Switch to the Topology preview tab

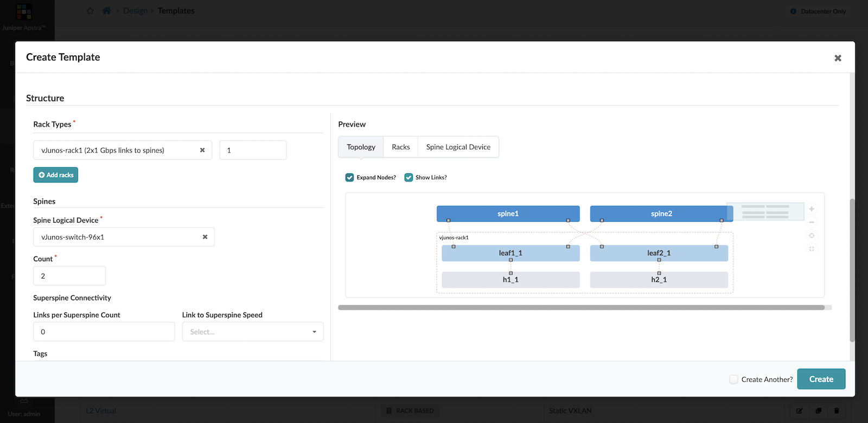(x=361, y=147)
